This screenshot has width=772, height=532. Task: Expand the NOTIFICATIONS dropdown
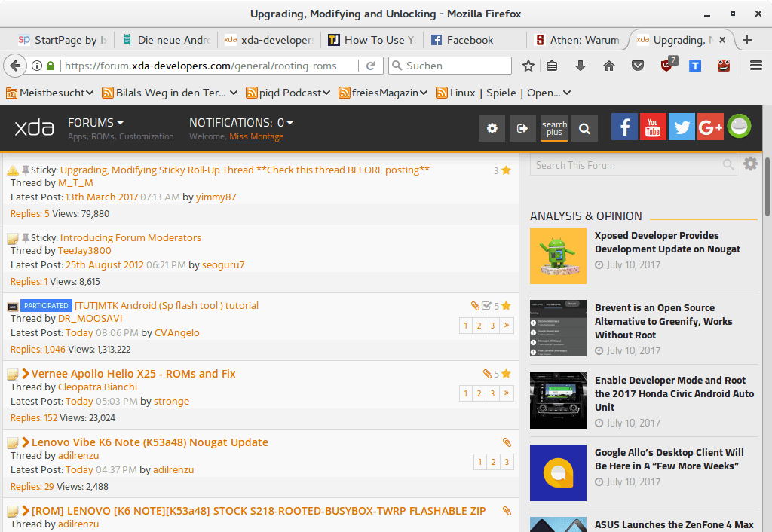[x=241, y=122]
